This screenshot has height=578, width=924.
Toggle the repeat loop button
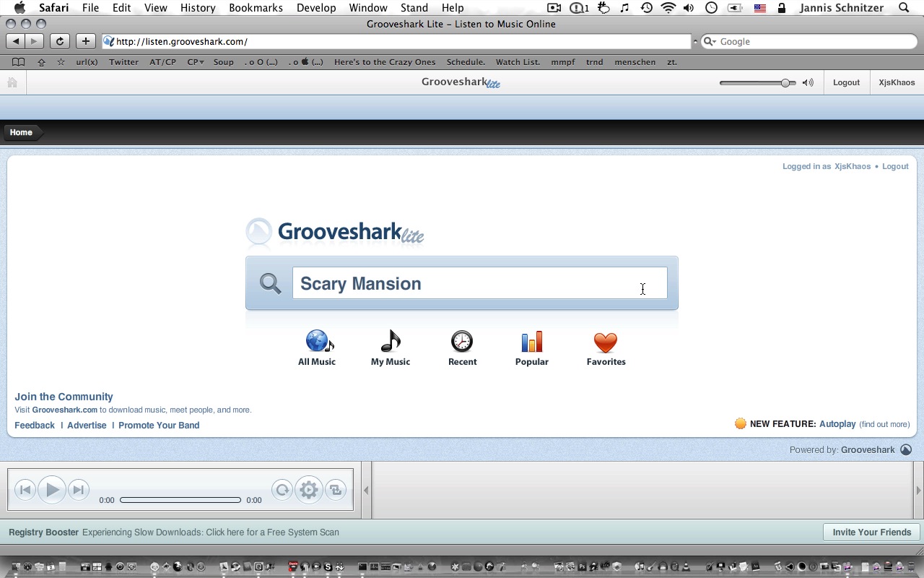pos(336,490)
